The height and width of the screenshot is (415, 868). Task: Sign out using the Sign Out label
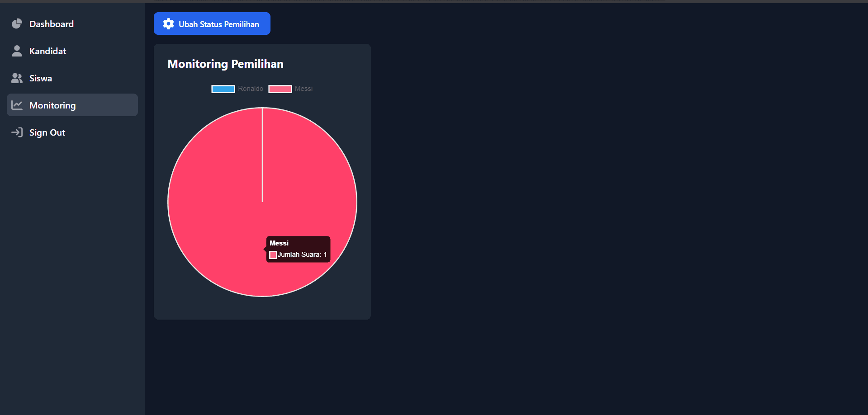click(47, 132)
